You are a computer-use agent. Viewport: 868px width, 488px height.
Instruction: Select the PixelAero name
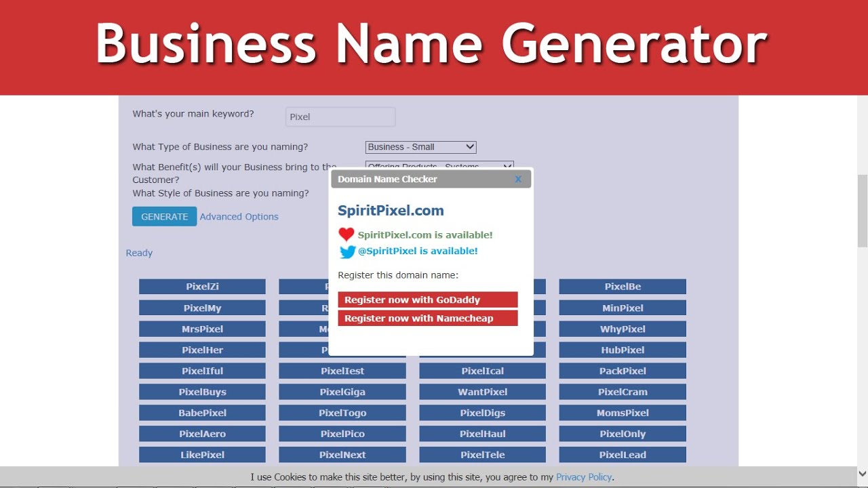(202, 434)
